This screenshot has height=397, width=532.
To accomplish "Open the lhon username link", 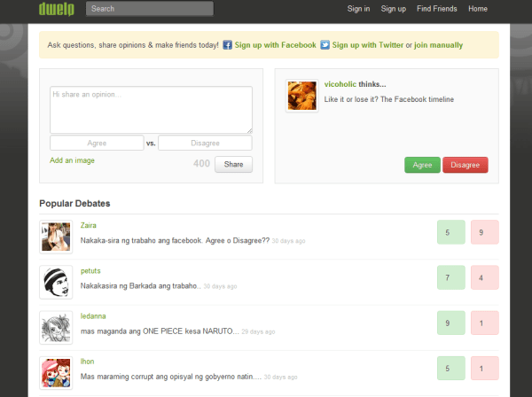I will tap(87, 362).
